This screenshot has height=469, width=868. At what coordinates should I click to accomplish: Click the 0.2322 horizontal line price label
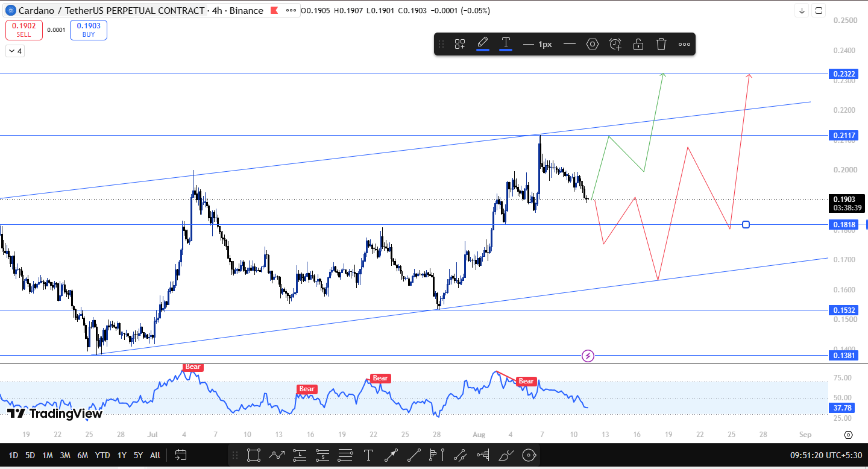(844, 74)
